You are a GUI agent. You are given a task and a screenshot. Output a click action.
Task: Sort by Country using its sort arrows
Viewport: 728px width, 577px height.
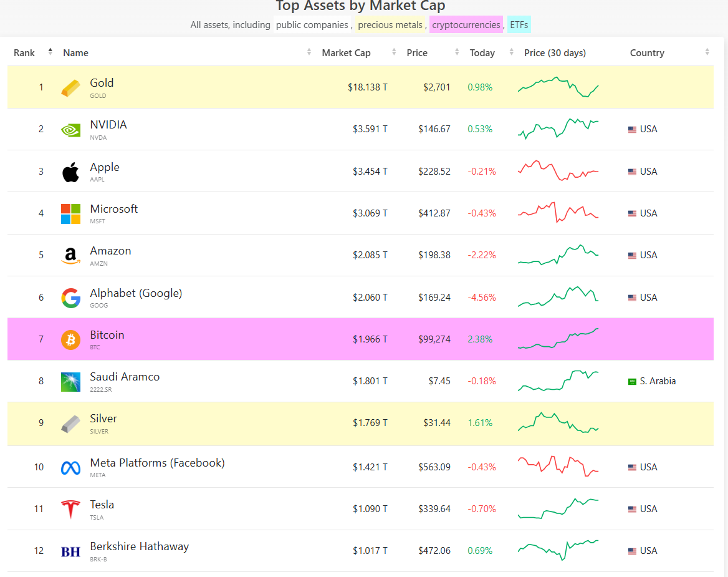(707, 52)
